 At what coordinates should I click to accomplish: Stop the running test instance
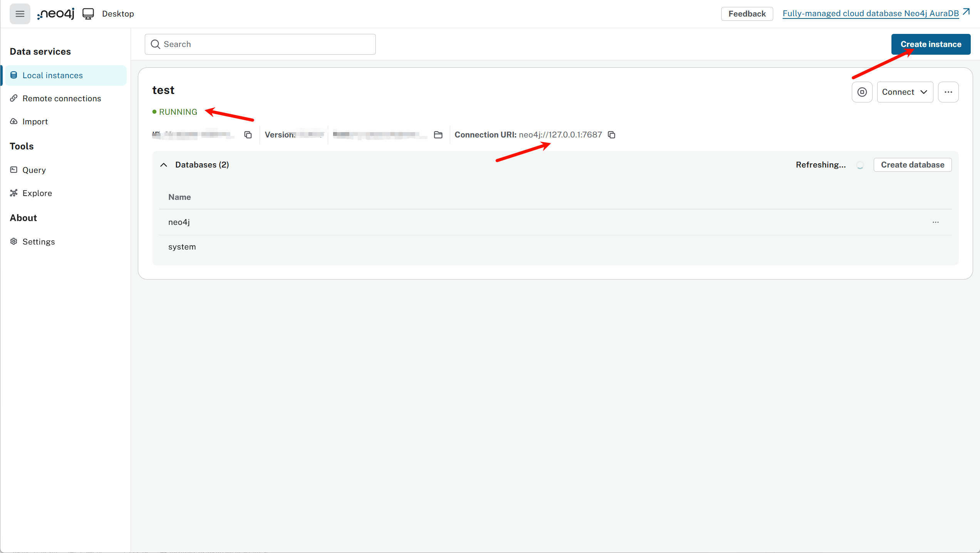click(862, 92)
